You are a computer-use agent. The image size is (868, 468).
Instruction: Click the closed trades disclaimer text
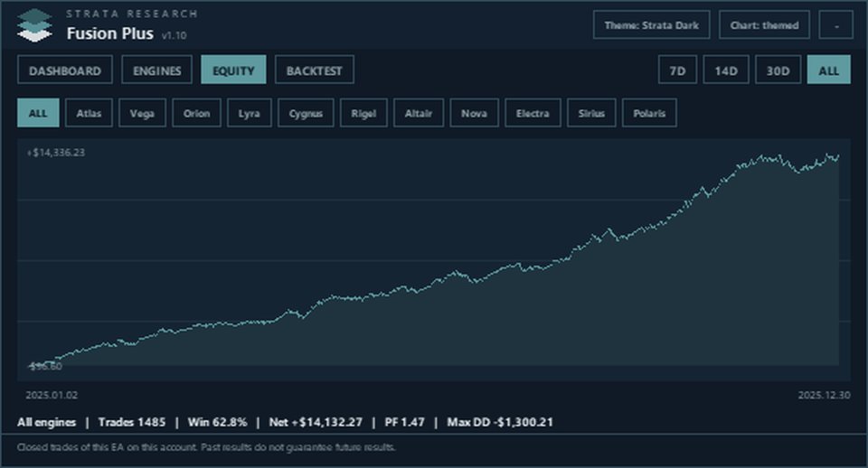206,447
